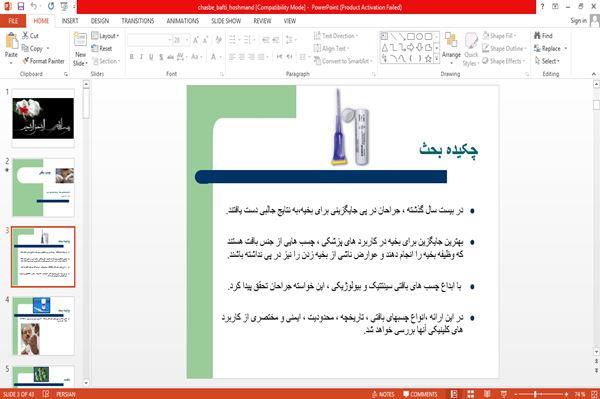Start slideshow from the quick access toolbar
The image size is (600, 399).
click(64, 7)
